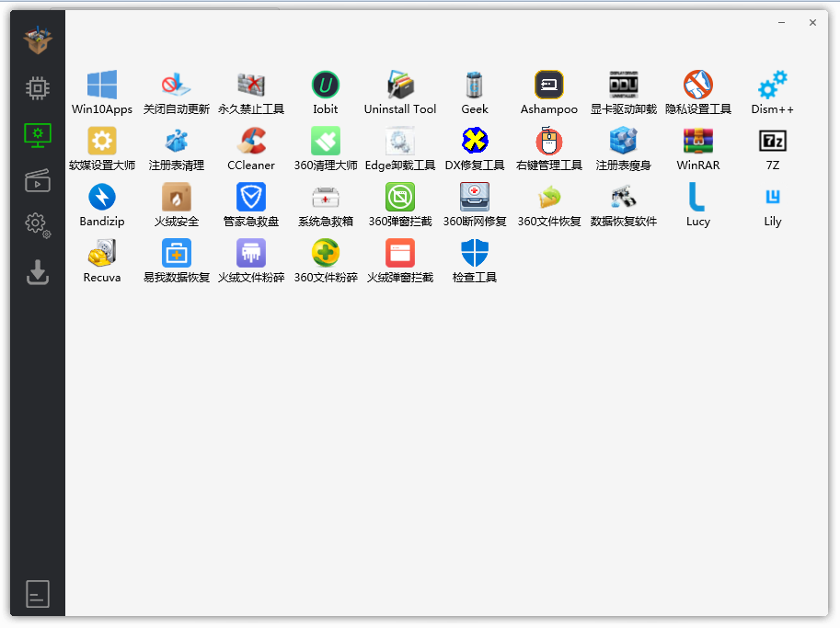The width and height of the screenshot is (840, 628).
Task: Launch Recuva recovery tool
Action: click(x=102, y=254)
